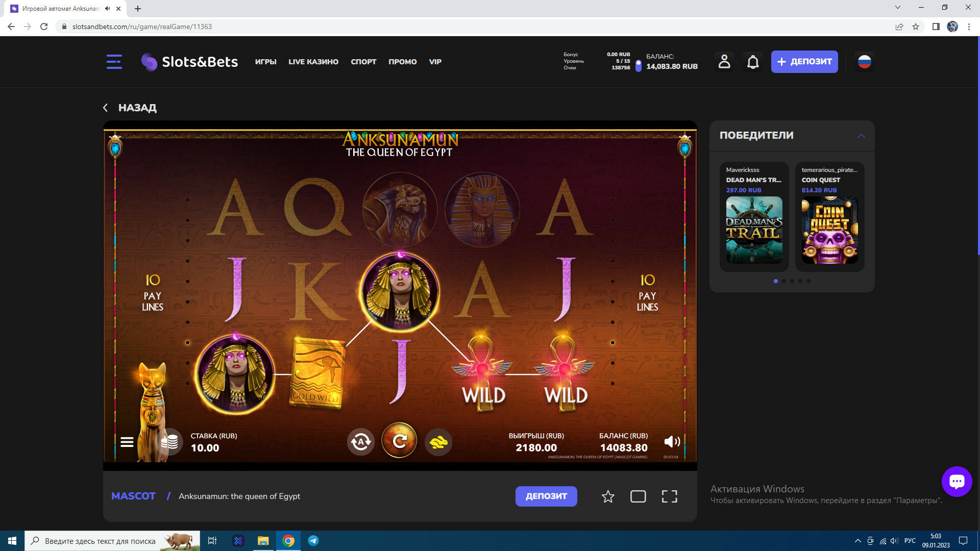Open the slot game hamburger menu
Viewport: 980px width, 551px height.
127,442
